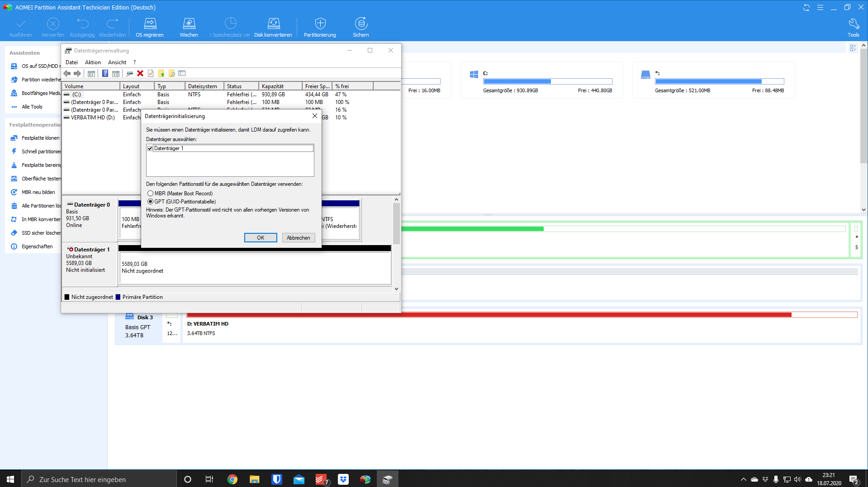Click the volume speaker tray icon

[x=797, y=479]
